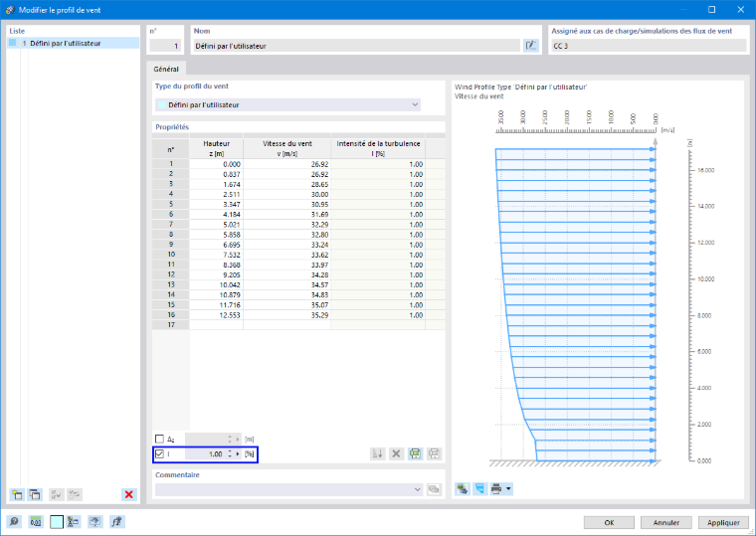
Task: Click wind speed cell 30.00 in row 4
Action: pyautogui.click(x=286, y=194)
